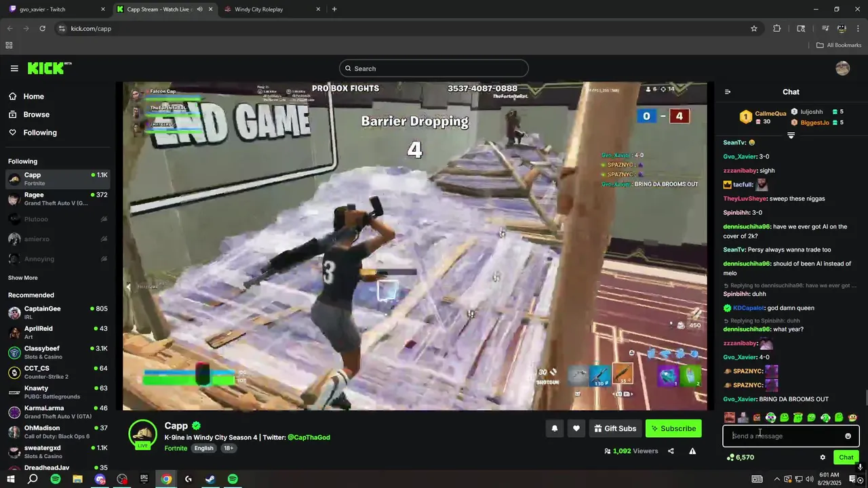The width and height of the screenshot is (868, 488).
Task: Open the user profile avatar menu
Action: [x=842, y=68]
